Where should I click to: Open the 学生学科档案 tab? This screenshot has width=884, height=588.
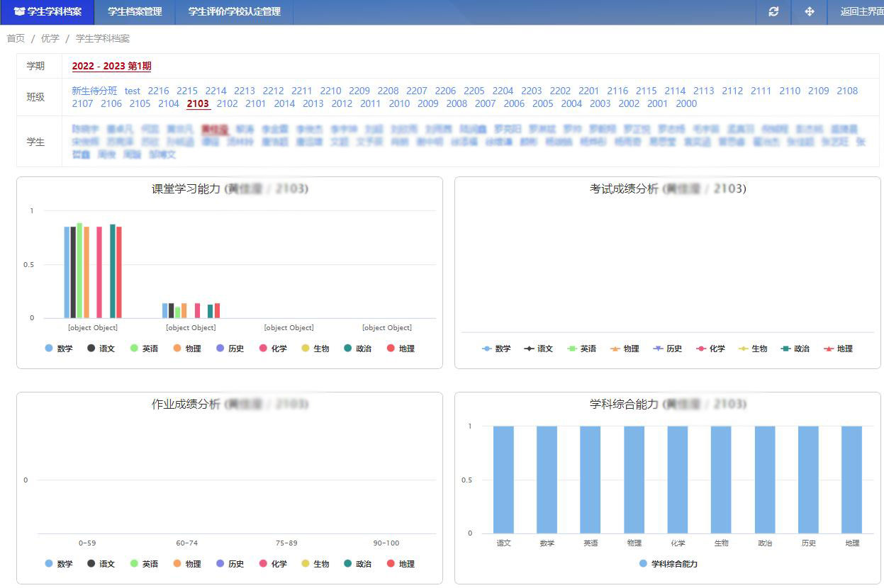pyautogui.click(x=47, y=12)
